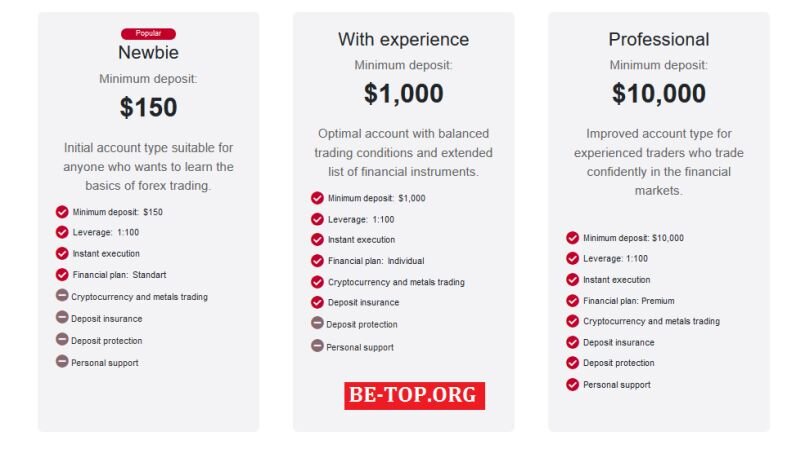
Task: Click the checkmark next to Financial plan: Premium
Action: [x=572, y=301]
